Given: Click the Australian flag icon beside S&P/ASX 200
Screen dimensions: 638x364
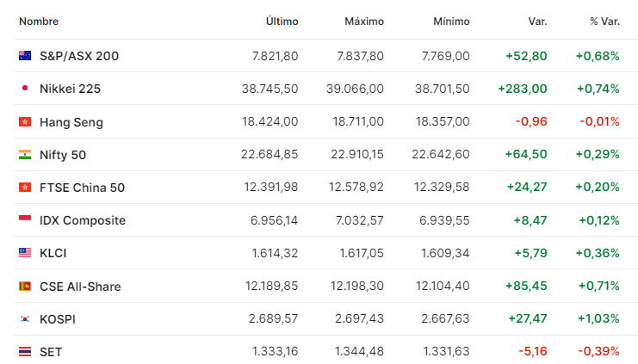Looking at the screenshot, I should (25, 56).
